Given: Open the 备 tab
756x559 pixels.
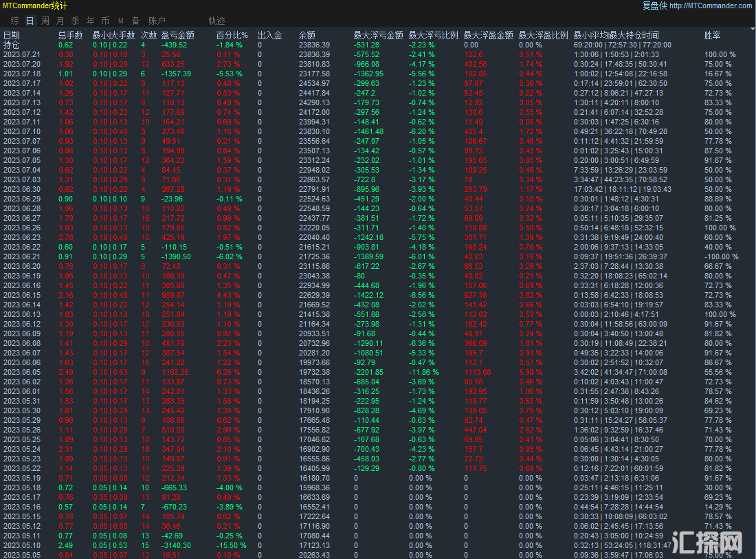Looking at the screenshot, I should [135, 21].
